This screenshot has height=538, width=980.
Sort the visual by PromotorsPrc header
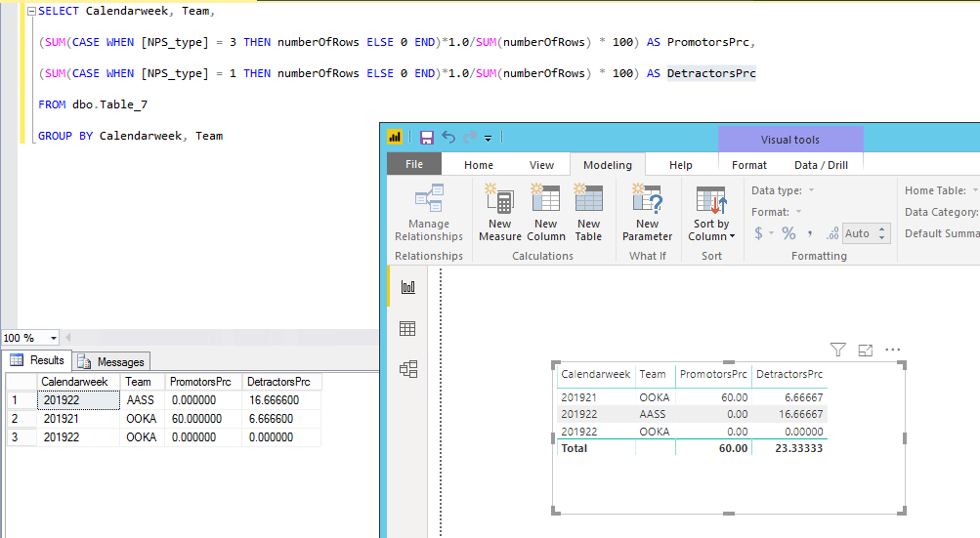pos(713,374)
